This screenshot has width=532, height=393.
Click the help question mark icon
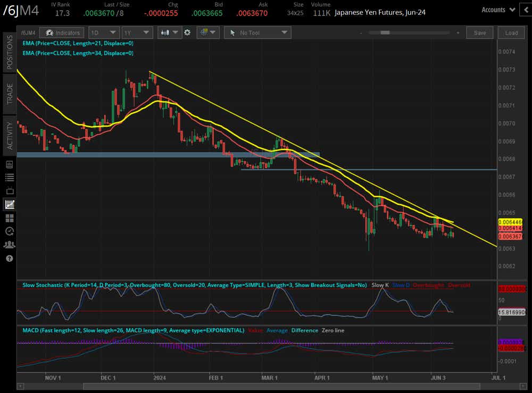click(x=9, y=258)
